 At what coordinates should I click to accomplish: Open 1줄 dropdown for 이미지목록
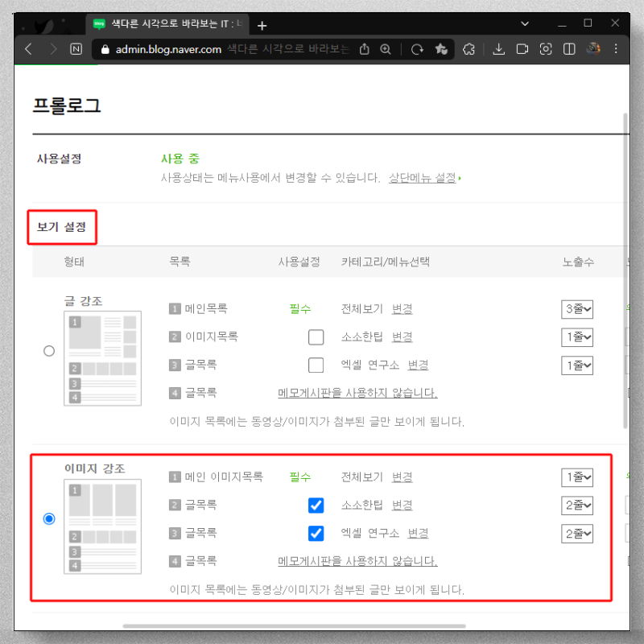tap(577, 337)
